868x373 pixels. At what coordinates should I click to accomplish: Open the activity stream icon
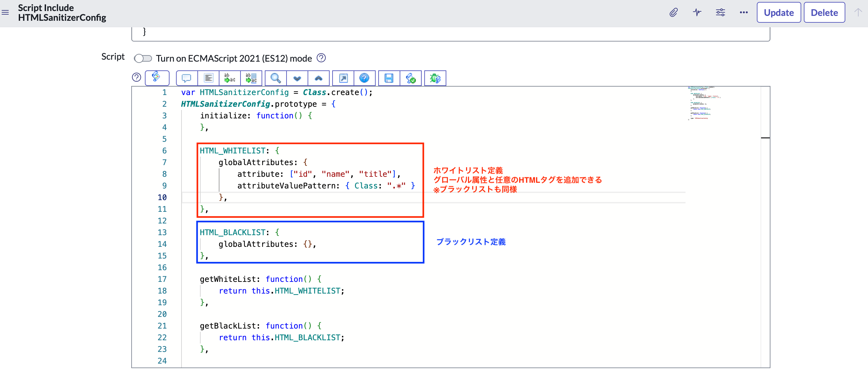(697, 12)
